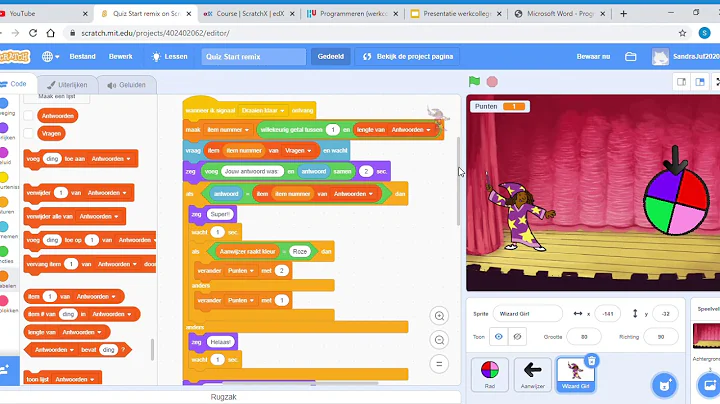
Task: Switch to the Course ScratchX edX tab
Action: (x=250, y=14)
